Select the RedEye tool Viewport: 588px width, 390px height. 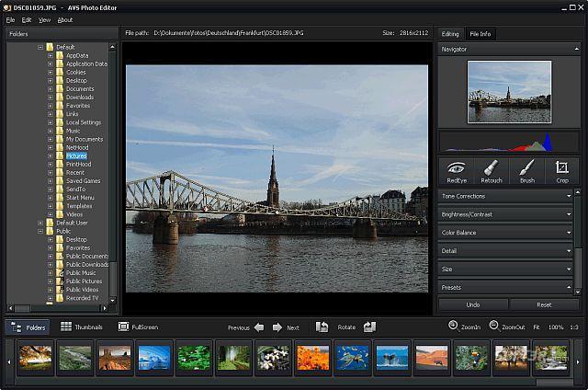(457, 171)
